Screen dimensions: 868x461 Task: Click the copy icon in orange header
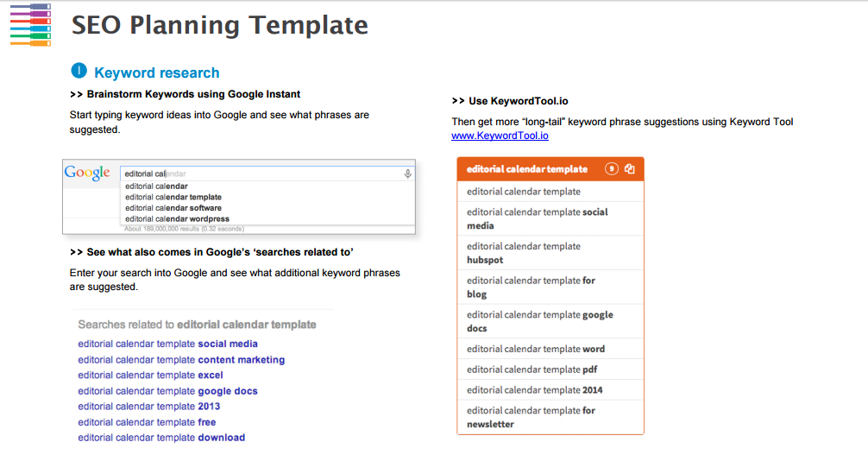(x=630, y=169)
